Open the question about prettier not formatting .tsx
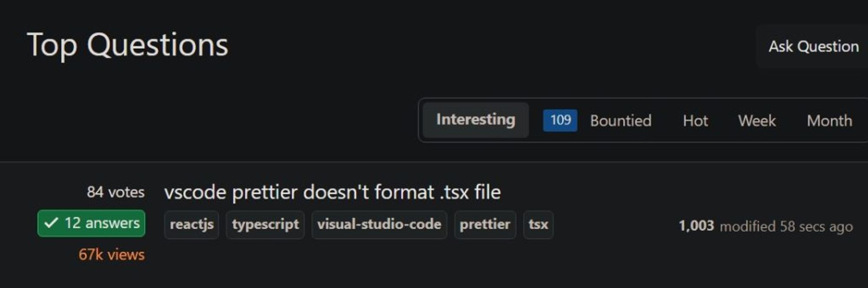The image size is (868, 288). [332, 192]
